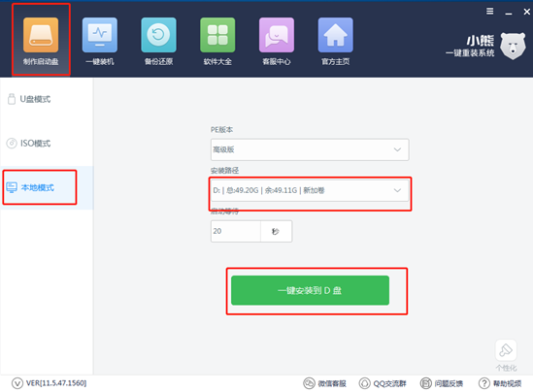The image size is (533, 392).
Task: Open the 制作启动盘 boot disk tab
Action: pos(41,42)
